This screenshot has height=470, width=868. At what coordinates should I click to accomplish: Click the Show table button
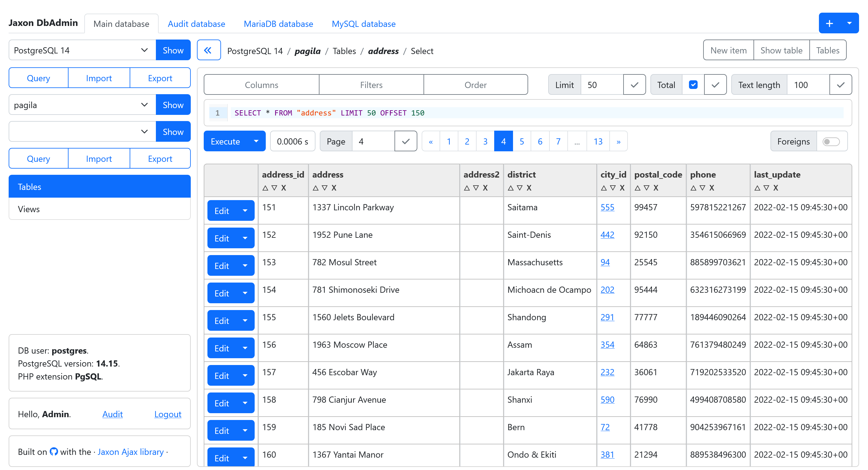[781, 50]
